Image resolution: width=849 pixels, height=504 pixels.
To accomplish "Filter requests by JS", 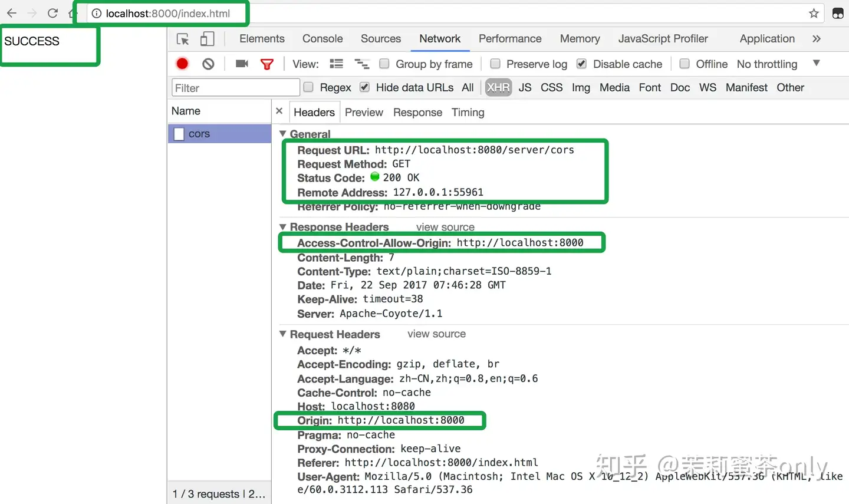I will (525, 88).
